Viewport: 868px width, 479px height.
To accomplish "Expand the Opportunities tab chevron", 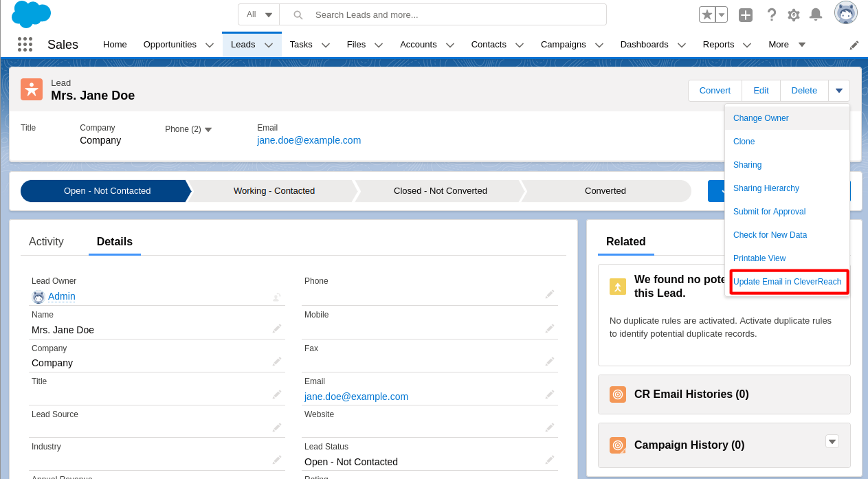I will (210, 45).
